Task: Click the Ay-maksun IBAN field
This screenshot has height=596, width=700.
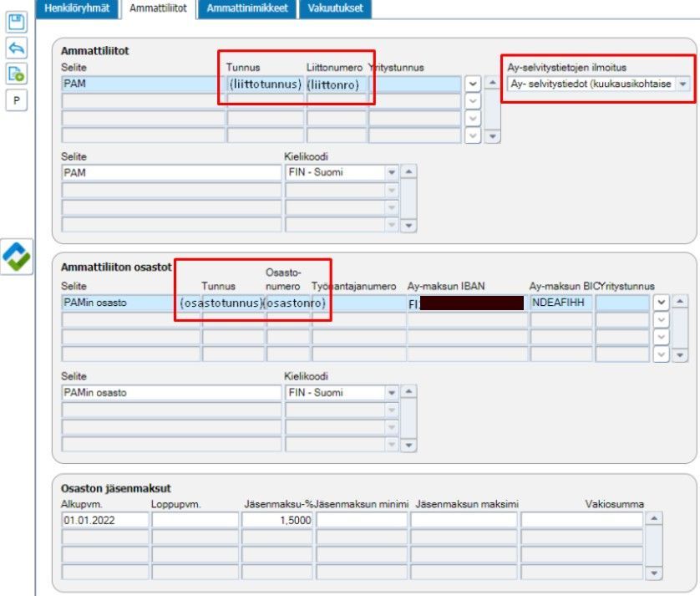Action: pyautogui.click(x=467, y=303)
